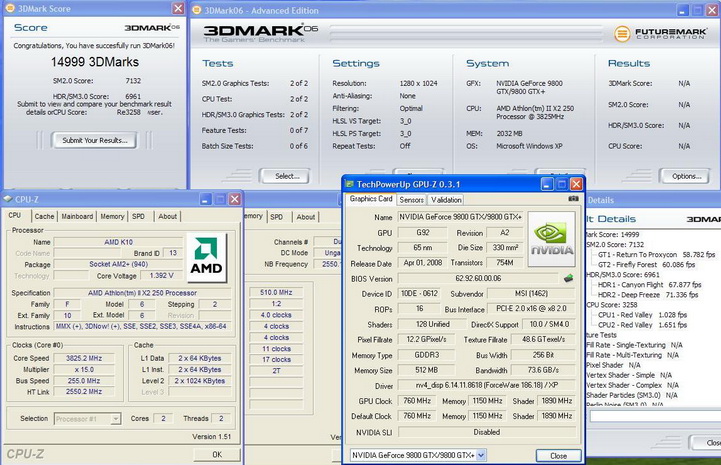Click the Instructions field in CPU-Z

[141, 326]
